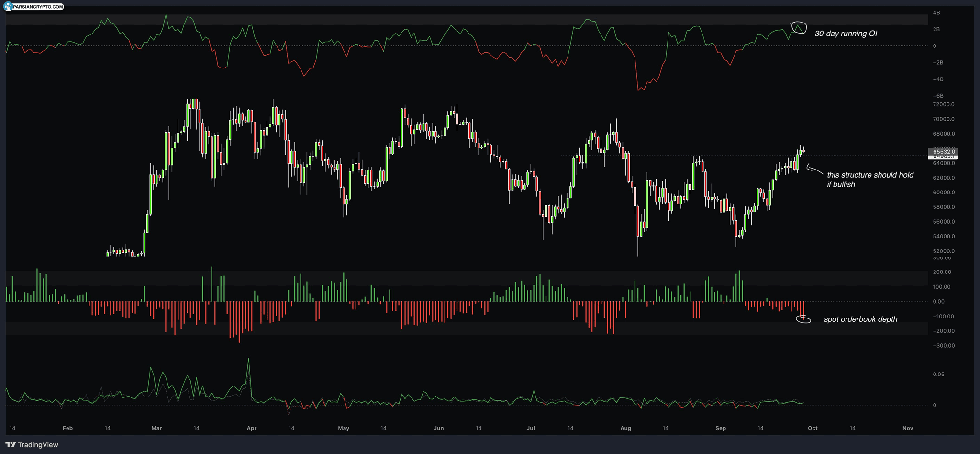Image resolution: width=980 pixels, height=454 pixels.
Task: Click the Aug label on time axis
Action: coord(625,428)
